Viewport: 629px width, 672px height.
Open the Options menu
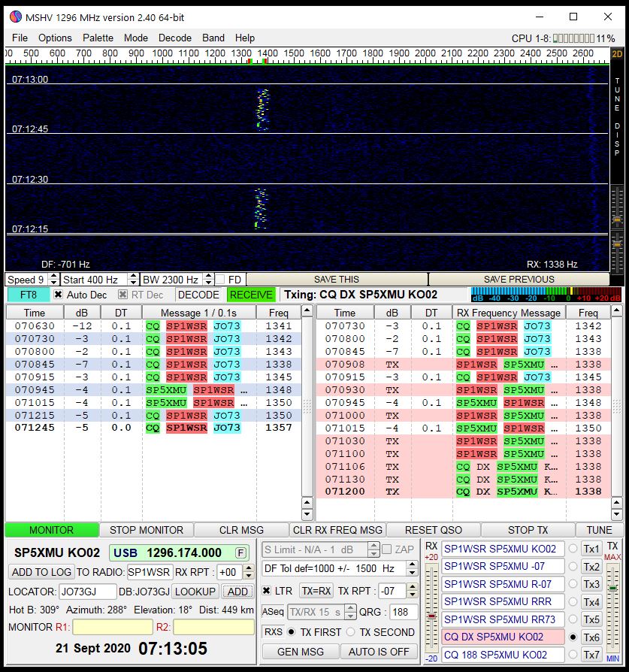55,38
